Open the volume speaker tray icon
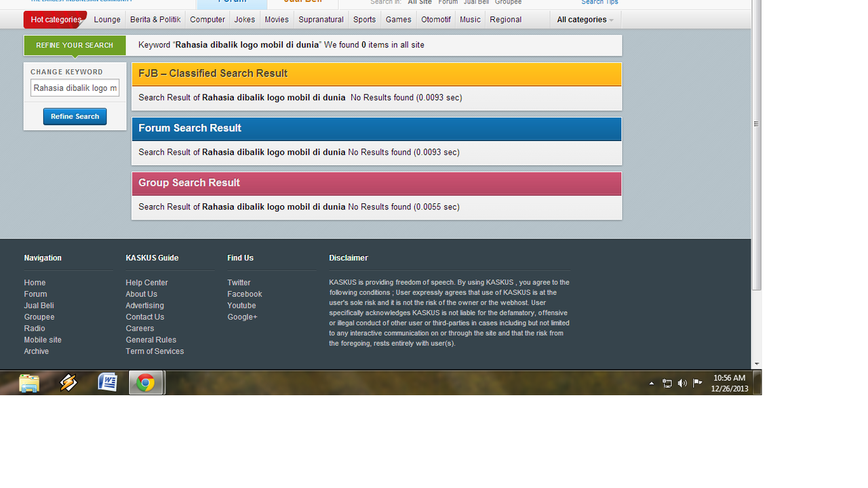Screen dimensions: 868x488 point(682,384)
